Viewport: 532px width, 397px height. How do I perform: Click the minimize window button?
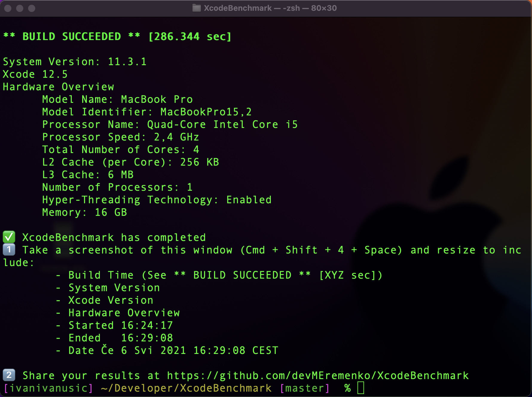point(20,8)
